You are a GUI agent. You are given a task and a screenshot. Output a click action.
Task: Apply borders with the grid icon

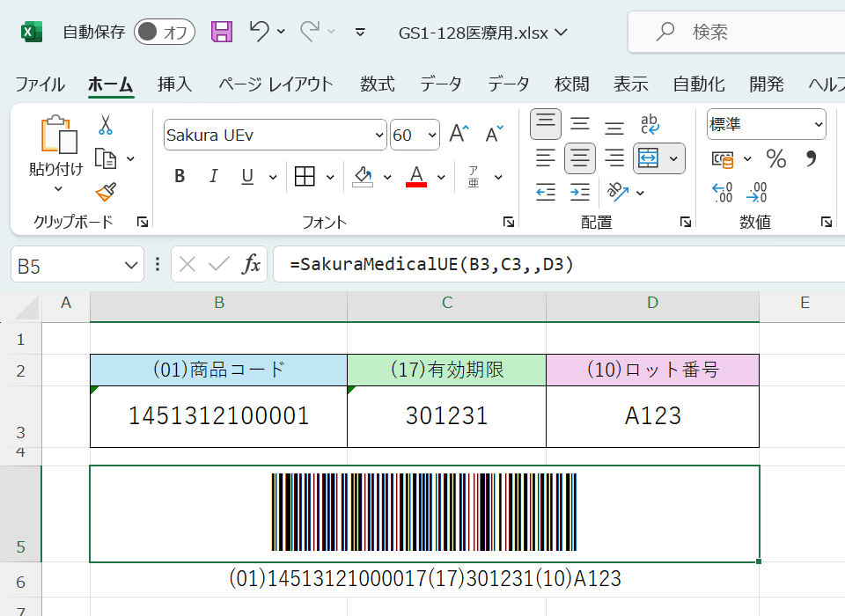tap(305, 176)
